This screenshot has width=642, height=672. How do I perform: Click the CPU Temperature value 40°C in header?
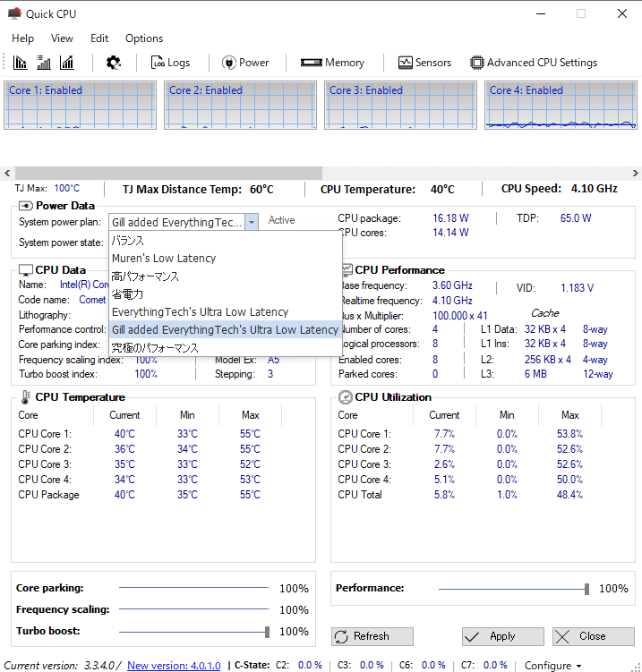click(442, 190)
